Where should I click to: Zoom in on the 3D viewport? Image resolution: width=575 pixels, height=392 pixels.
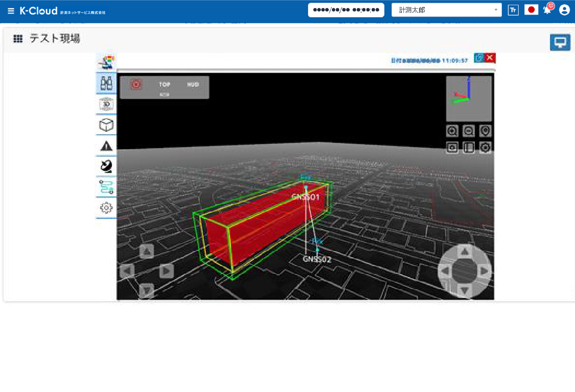(x=452, y=131)
